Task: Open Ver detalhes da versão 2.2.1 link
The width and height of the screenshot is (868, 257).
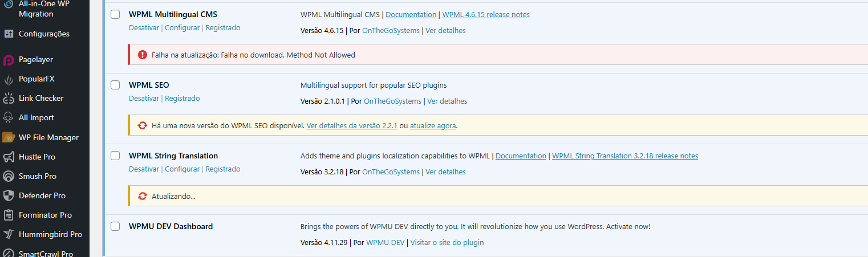Action: 352,125
